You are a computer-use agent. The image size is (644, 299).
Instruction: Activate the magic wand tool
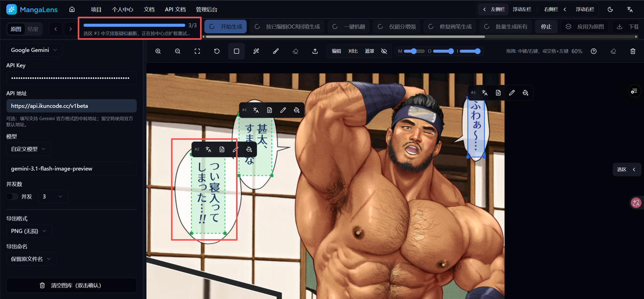[256, 51]
